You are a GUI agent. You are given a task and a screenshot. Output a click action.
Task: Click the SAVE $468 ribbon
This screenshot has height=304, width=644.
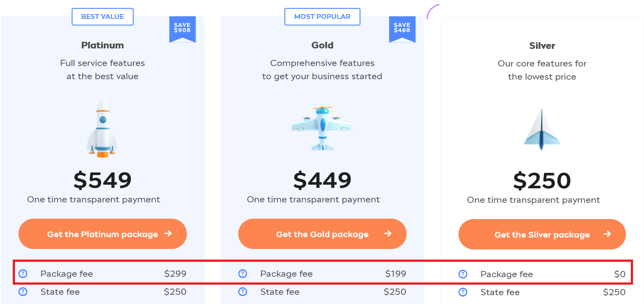pos(402,29)
